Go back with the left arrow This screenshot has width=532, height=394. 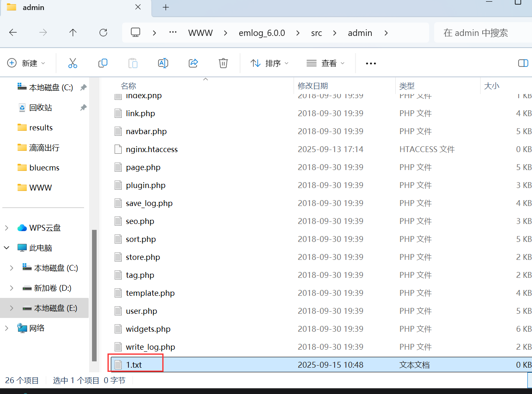13,33
